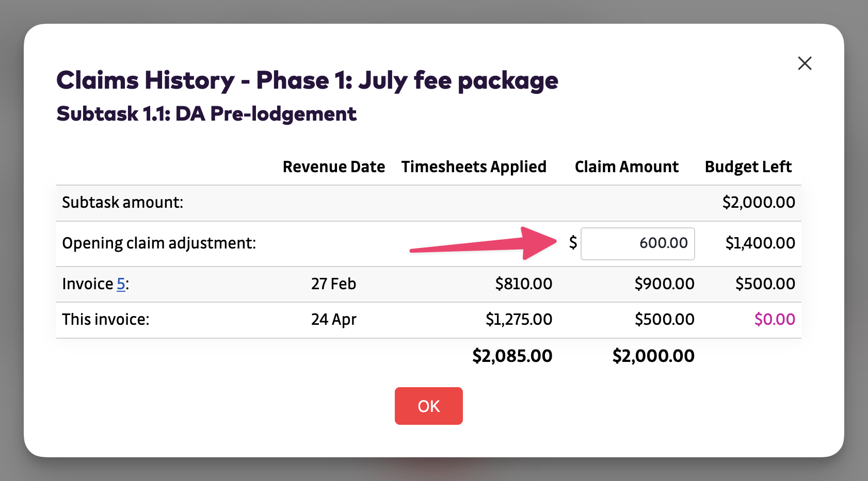Click the $2,000.00 subtask budget value

tap(758, 202)
